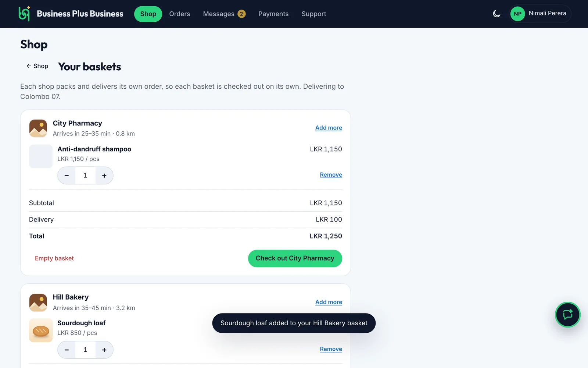Go back using the Shop arrow link
The image size is (588, 368).
pyautogui.click(x=37, y=66)
